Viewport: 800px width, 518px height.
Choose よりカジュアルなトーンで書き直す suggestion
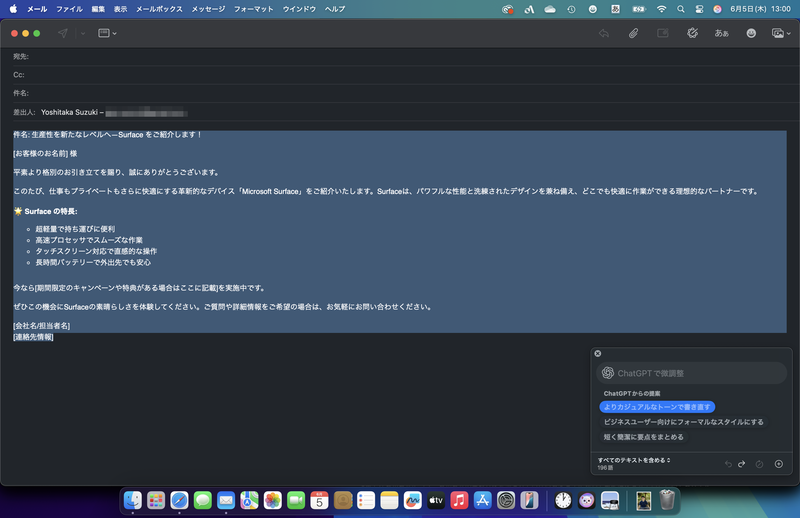[657, 407]
